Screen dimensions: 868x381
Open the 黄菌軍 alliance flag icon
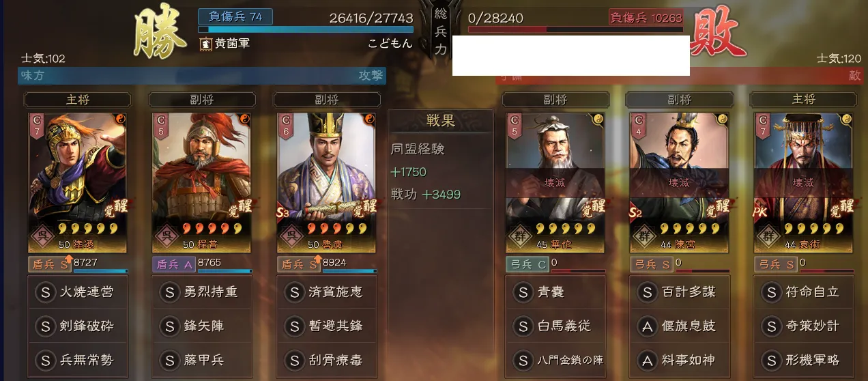coord(205,44)
